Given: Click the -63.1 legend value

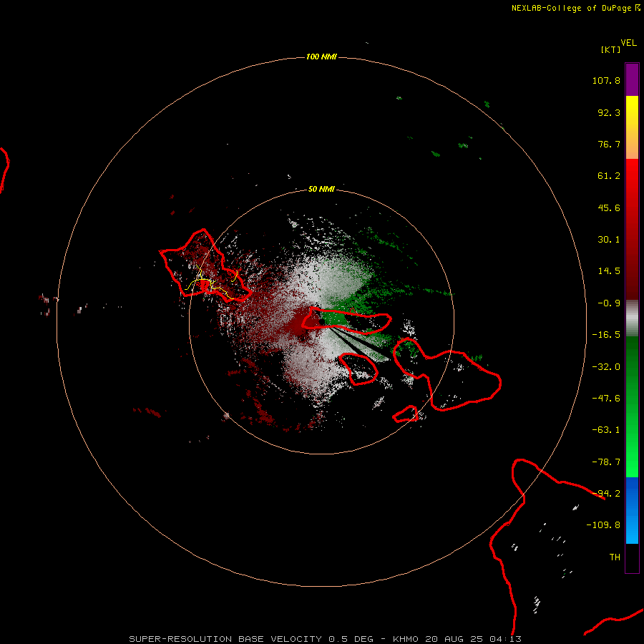Looking at the screenshot, I should (x=606, y=430).
